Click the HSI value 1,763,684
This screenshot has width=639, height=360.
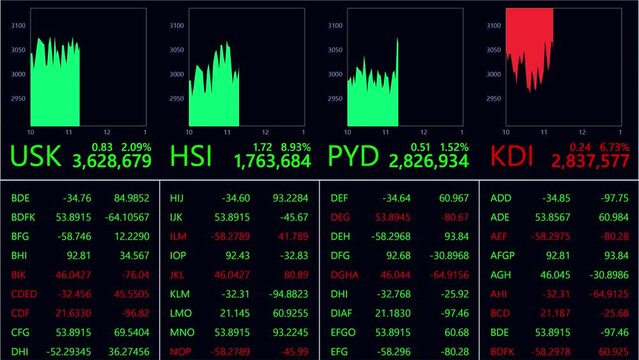pos(273,161)
